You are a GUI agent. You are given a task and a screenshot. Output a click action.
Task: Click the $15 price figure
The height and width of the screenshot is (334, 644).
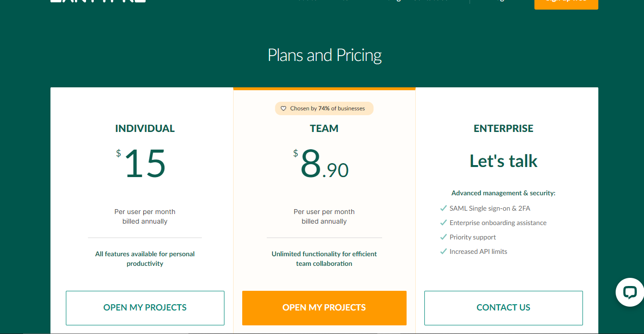141,164
